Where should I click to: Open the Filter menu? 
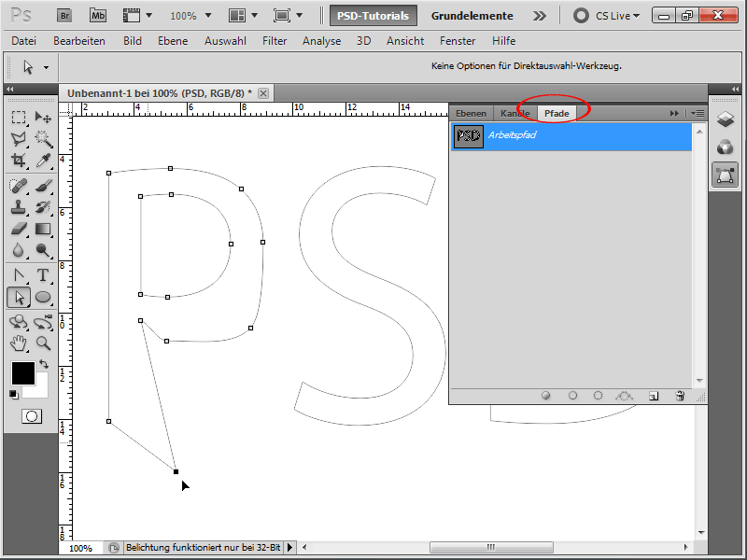click(x=275, y=41)
